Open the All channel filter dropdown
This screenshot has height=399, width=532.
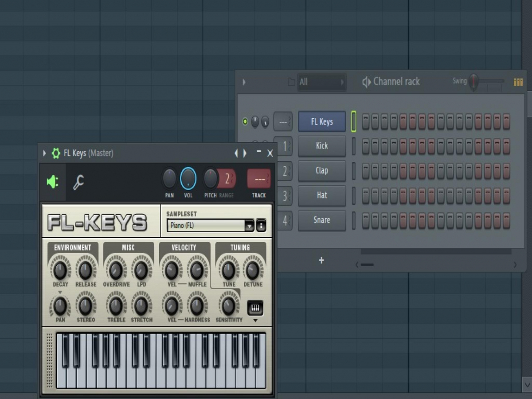coord(322,82)
